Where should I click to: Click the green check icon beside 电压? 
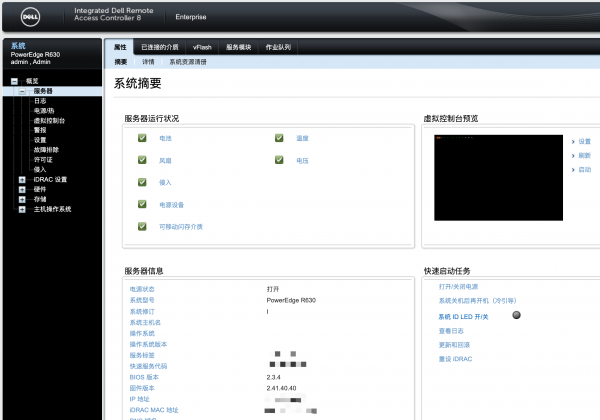click(x=279, y=160)
